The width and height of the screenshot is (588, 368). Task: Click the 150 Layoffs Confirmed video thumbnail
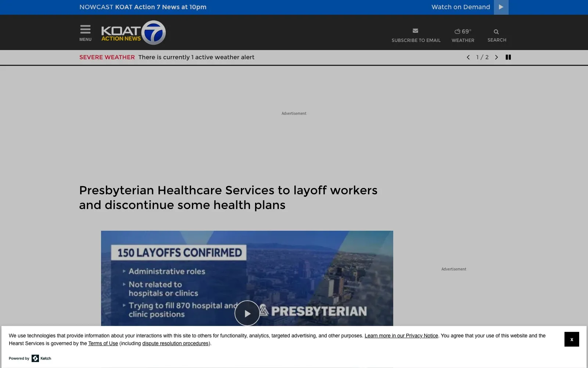pos(247,278)
